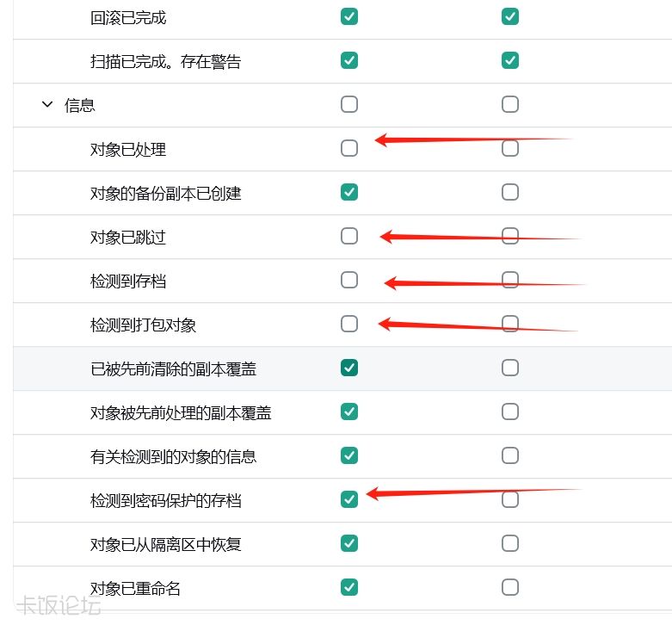This screenshot has height=625, width=672.
Task: Uncheck first-column box for 回滚已完成
Action: point(349,16)
